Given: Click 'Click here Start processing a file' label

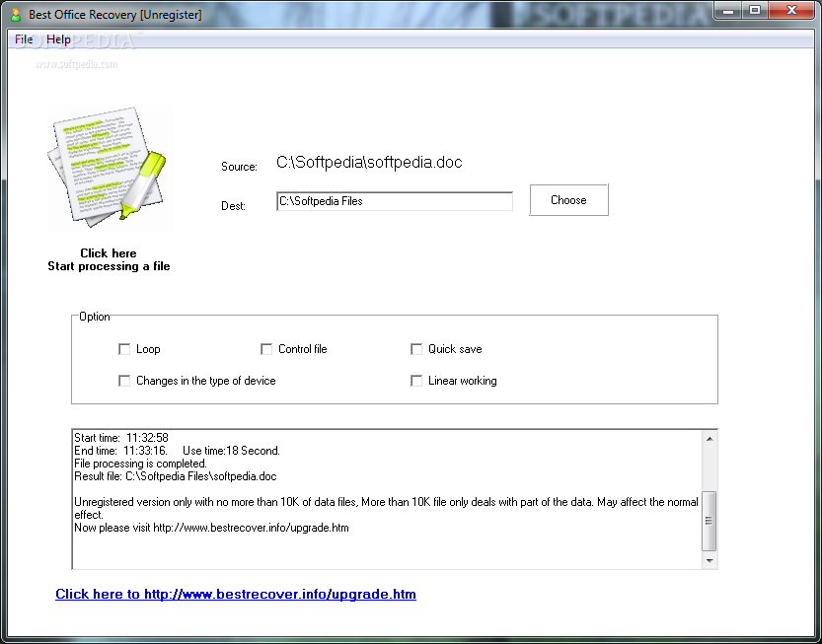Looking at the screenshot, I should tap(109, 260).
